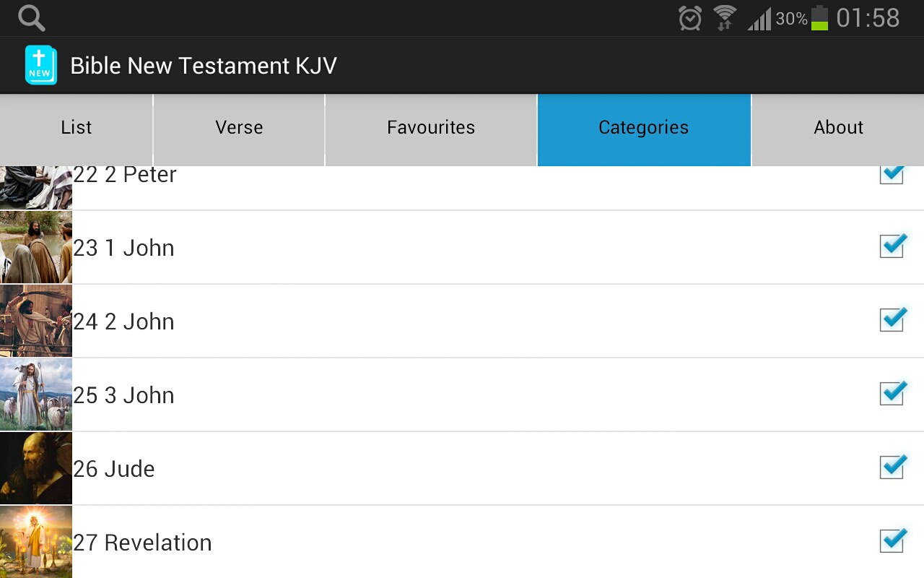Tap the Bible New Testament app icon

[40, 66]
